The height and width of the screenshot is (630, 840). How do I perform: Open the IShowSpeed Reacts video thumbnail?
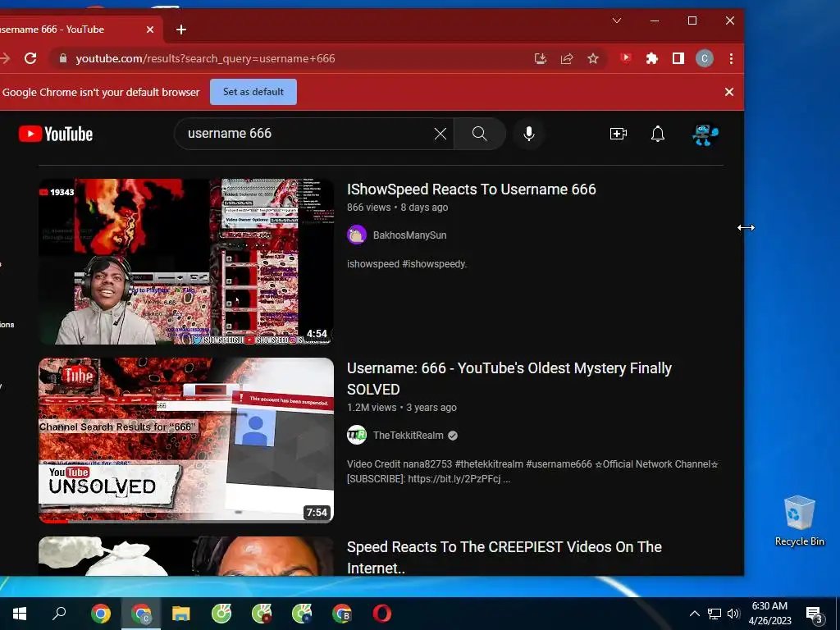pyautogui.click(x=186, y=262)
